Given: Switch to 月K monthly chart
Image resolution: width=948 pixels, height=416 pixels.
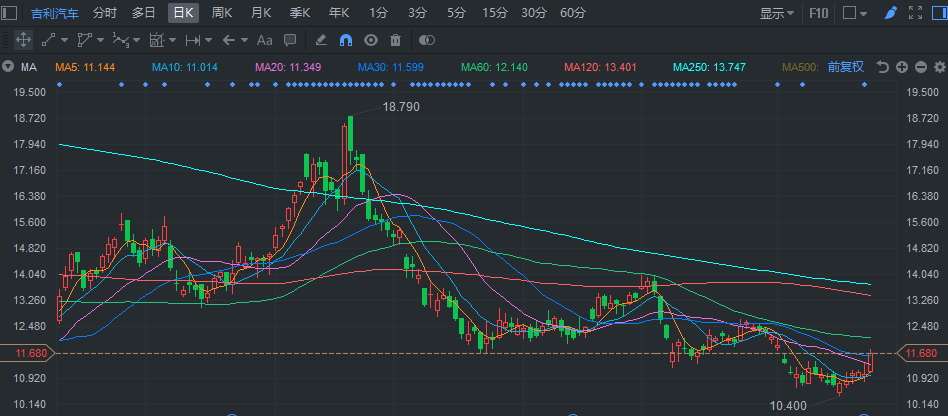Looking at the screenshot, I should 261,13.
